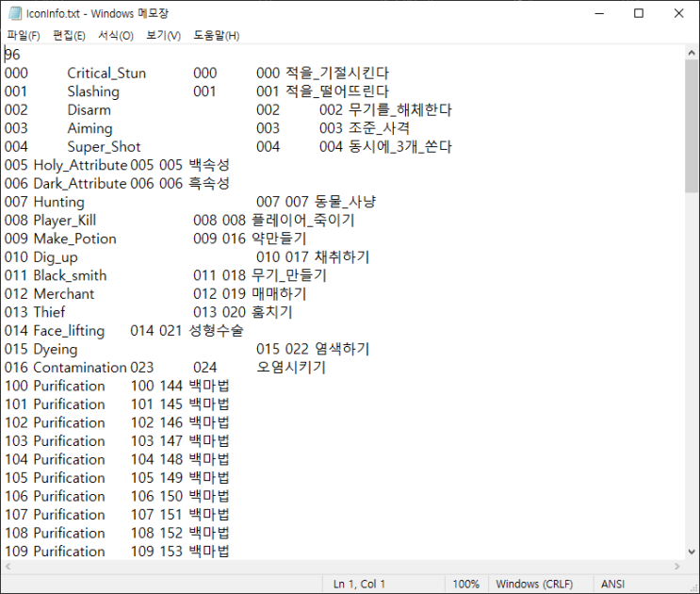
Task: Open the 편집(E) menu
Action: [x=69, y=36]
